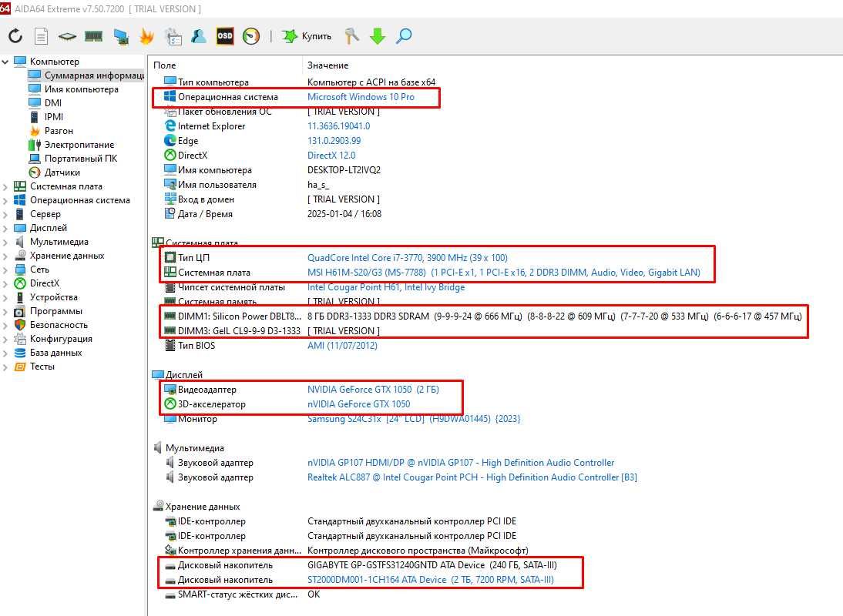843x616 pixels.
Task: Click the Купить button
Action: [307, 36]
